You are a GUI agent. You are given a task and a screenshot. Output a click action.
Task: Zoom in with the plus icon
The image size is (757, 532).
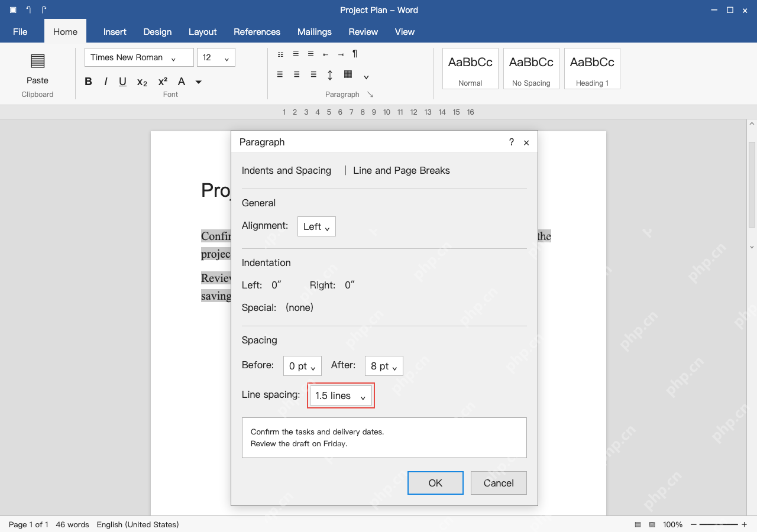pos(744,524)
